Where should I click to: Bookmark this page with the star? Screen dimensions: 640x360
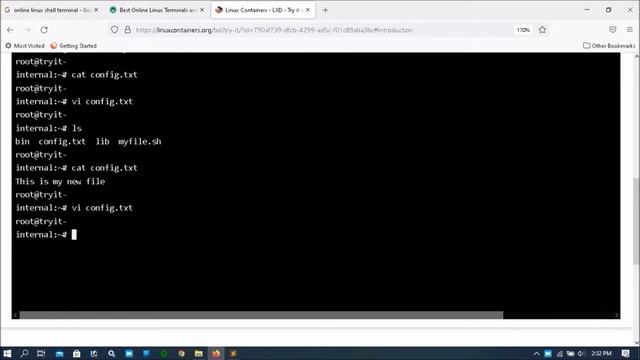pyautogui.click(x=542, y=30)
